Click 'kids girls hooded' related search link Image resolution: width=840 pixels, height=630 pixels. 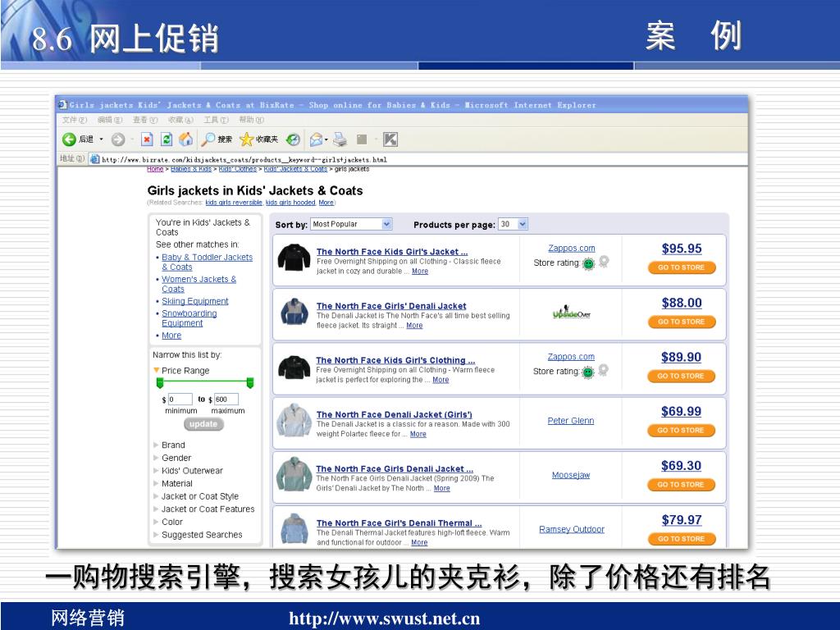point(290,203)
